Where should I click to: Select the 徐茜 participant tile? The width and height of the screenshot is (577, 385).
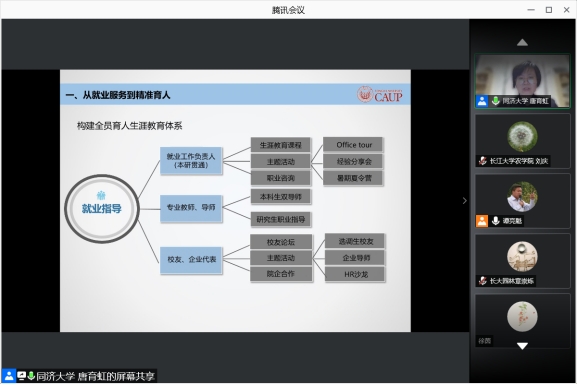coord(522,320)
